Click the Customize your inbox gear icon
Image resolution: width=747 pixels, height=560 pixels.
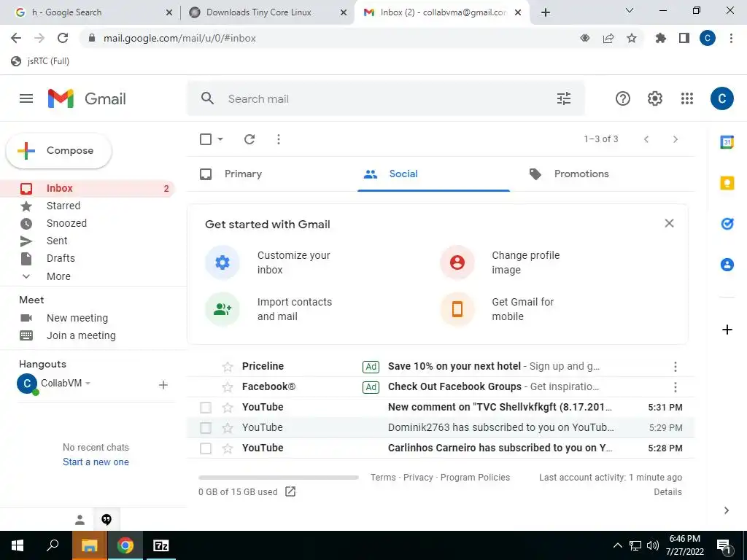click(x=222, y=262)
